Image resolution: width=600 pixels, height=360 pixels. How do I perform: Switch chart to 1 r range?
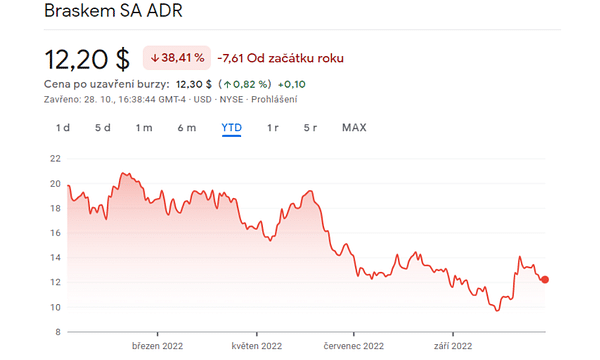(x=272, y=127)
